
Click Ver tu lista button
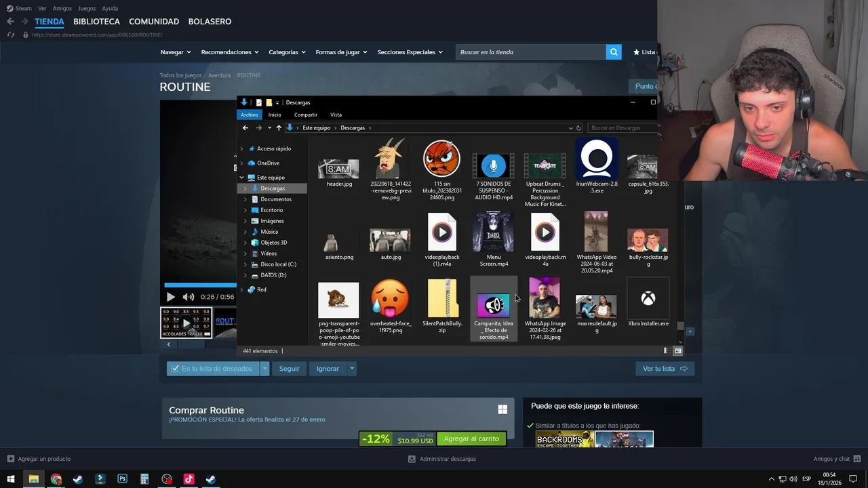pos(665,369)
